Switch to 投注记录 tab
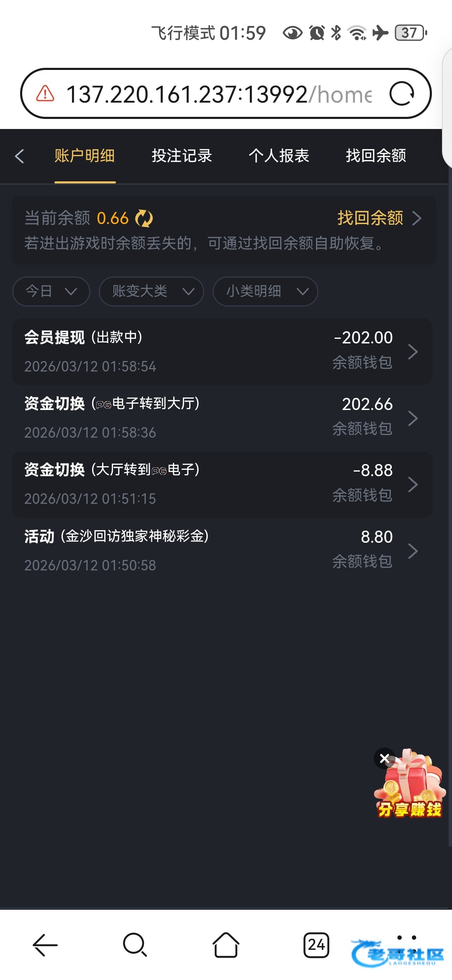 (182, 156)
